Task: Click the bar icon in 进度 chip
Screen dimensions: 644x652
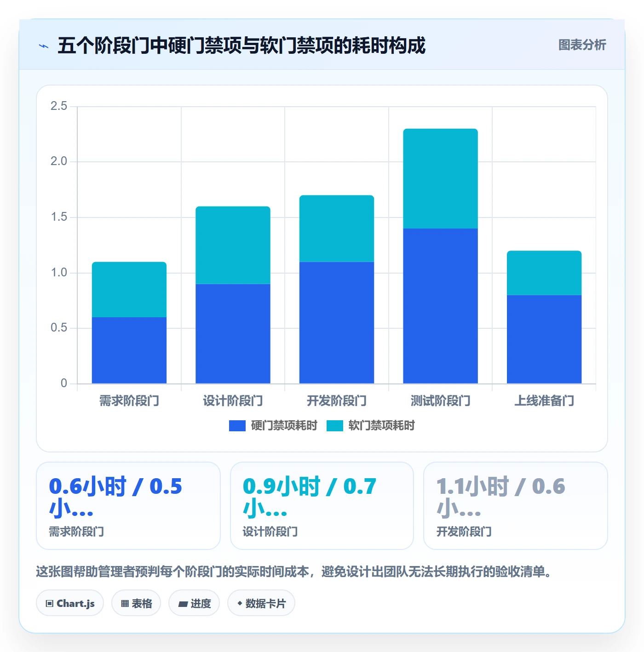Action: tap(183, 604)
